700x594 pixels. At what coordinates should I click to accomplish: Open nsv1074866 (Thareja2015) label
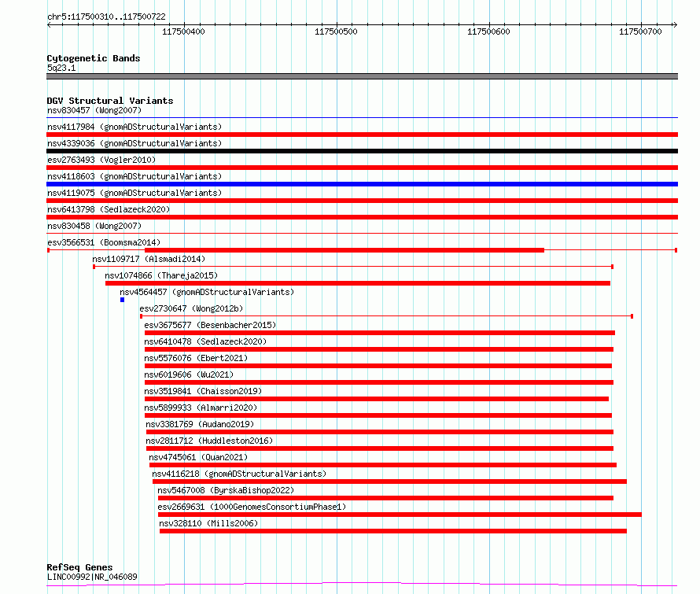point(161,275)
